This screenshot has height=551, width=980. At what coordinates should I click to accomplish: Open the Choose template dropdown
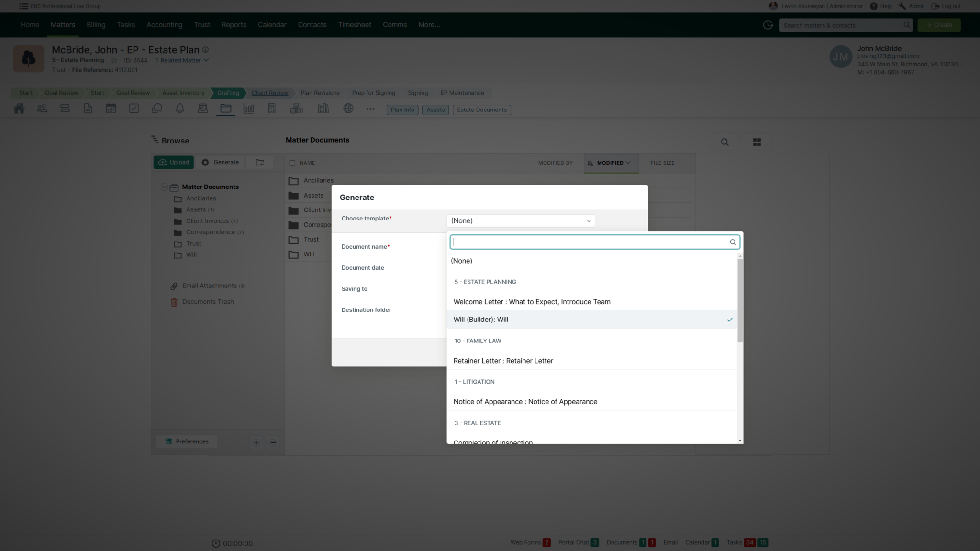[x=521, y=220]
